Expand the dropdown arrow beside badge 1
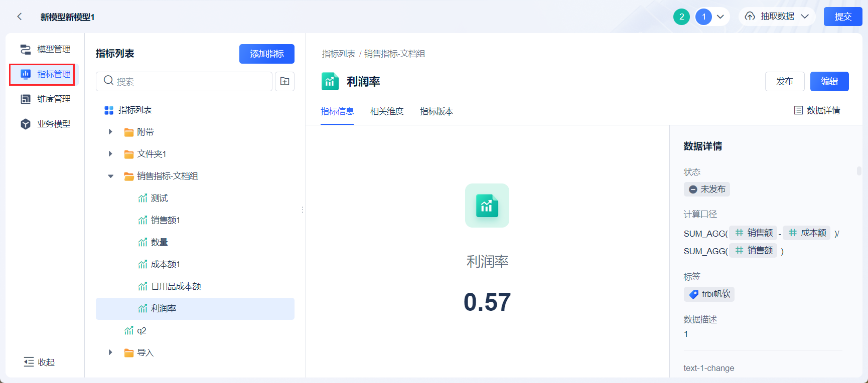868x383 pixels. pos(720,17)
